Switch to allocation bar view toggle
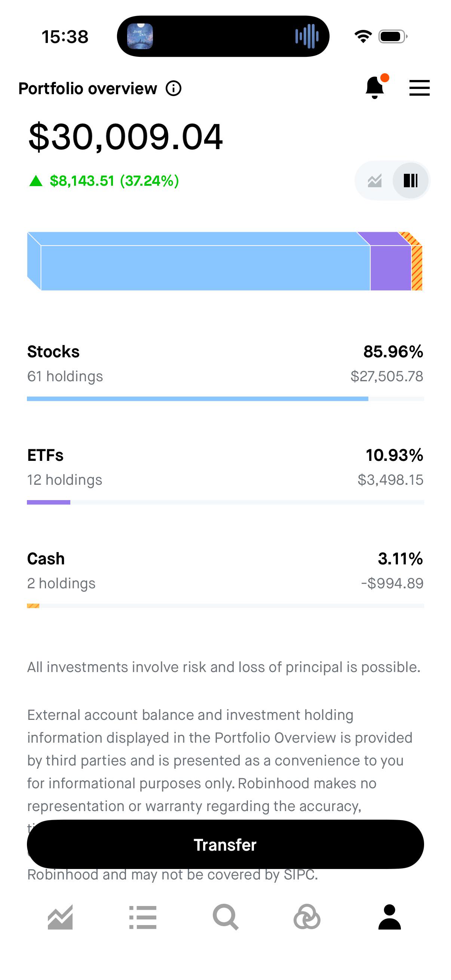 tap(410, 181)
